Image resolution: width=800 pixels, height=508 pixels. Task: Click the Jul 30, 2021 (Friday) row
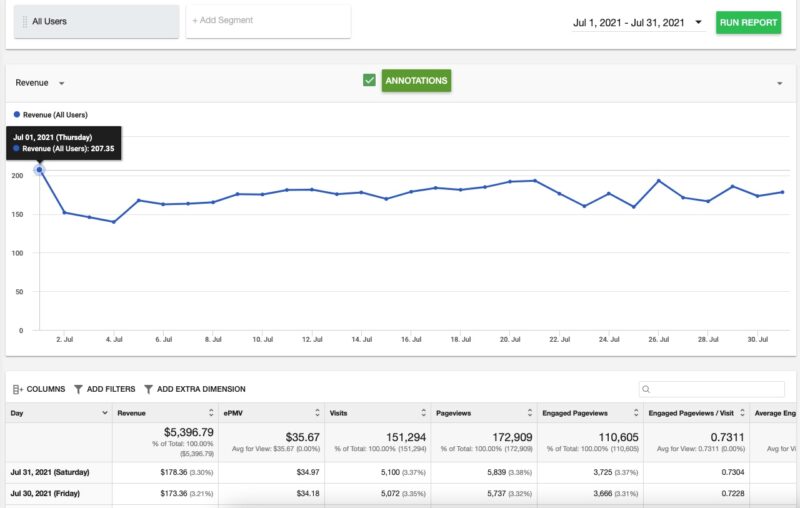[400, 494]
